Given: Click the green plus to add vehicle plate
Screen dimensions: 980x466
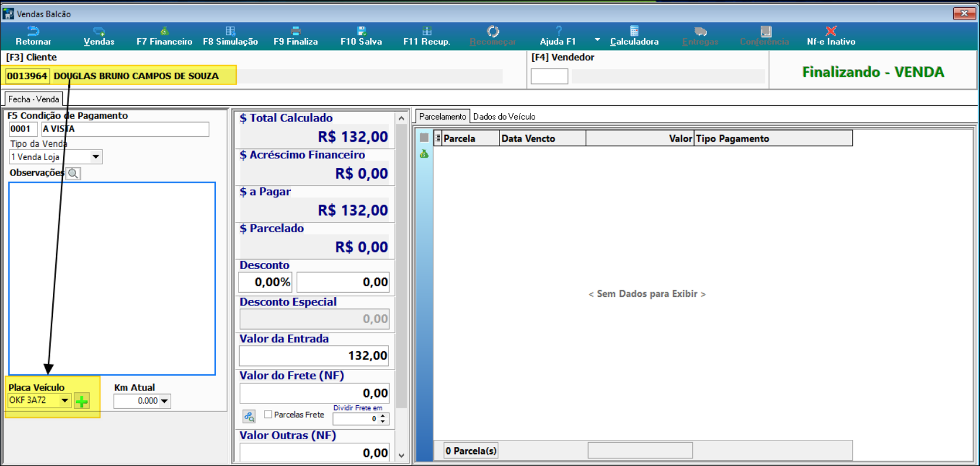Looking at the screenshot, I should click(82, 402).
